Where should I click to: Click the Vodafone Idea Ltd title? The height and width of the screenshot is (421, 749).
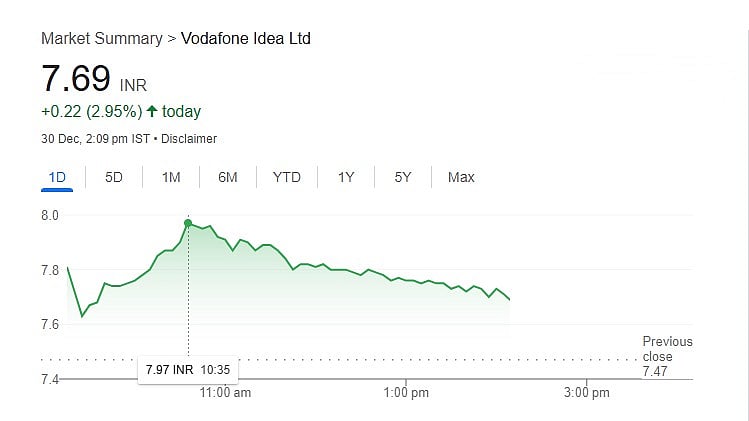point(246,39)
